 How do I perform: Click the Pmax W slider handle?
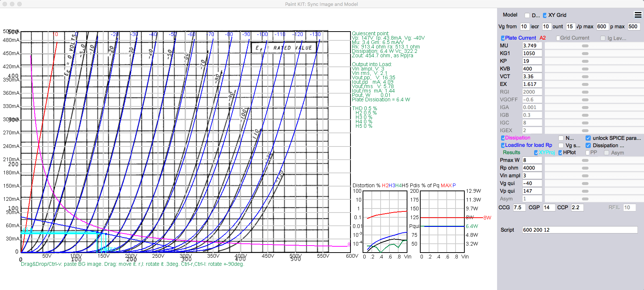pos(585,160)
